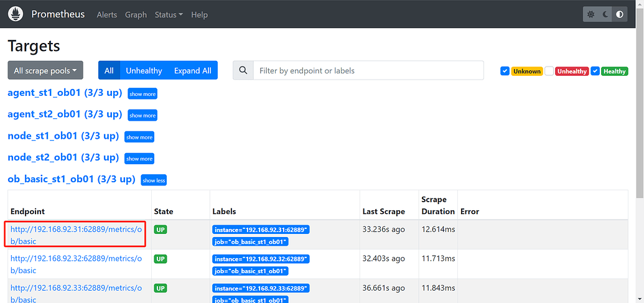The width and height of the screenshot is (644, 303).
Task: Click the Targets page heading
Action: click(34, 45)
